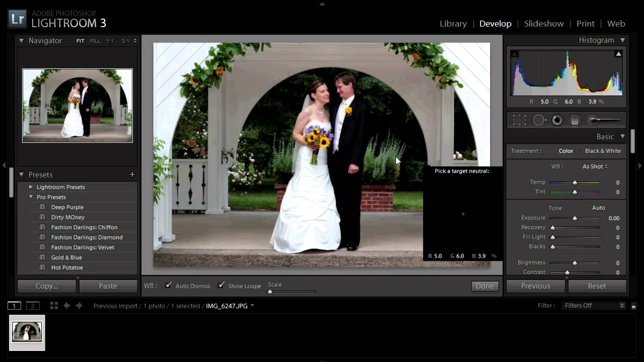Set Treatment to Black & White
The width and height of the screenshot is (644, 362).
(x=603, y=151)
